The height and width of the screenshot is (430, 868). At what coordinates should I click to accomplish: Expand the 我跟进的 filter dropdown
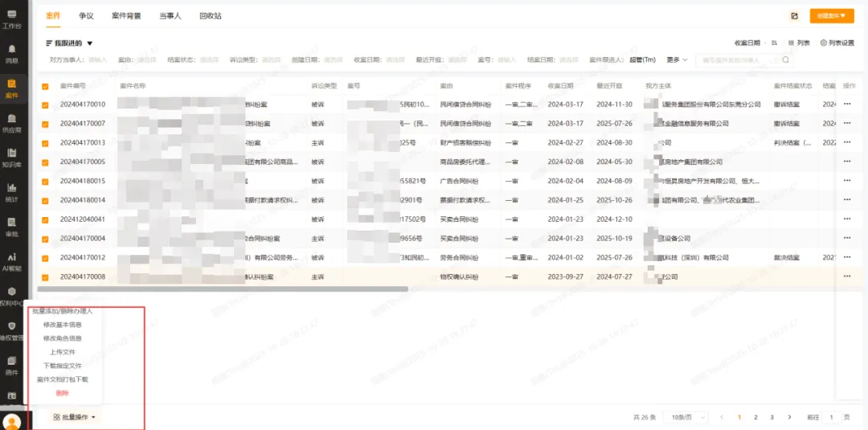(70, 43)
